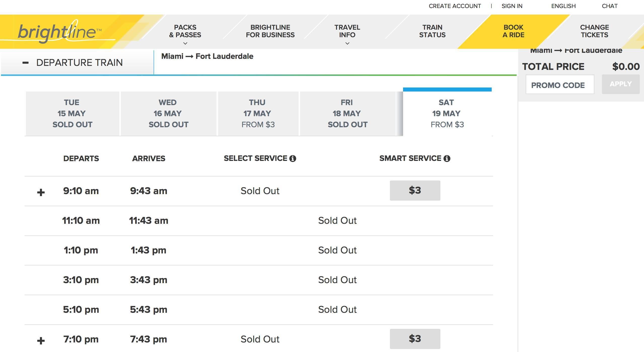Click the Promo Code input field
The image size is (644, 352).
pyautogui.click(x=560, y=85)
